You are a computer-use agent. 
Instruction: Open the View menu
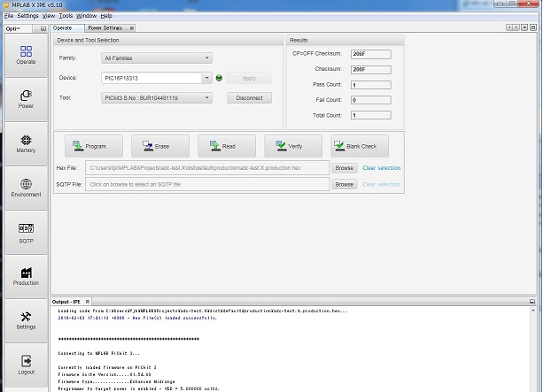pos(49,16)
